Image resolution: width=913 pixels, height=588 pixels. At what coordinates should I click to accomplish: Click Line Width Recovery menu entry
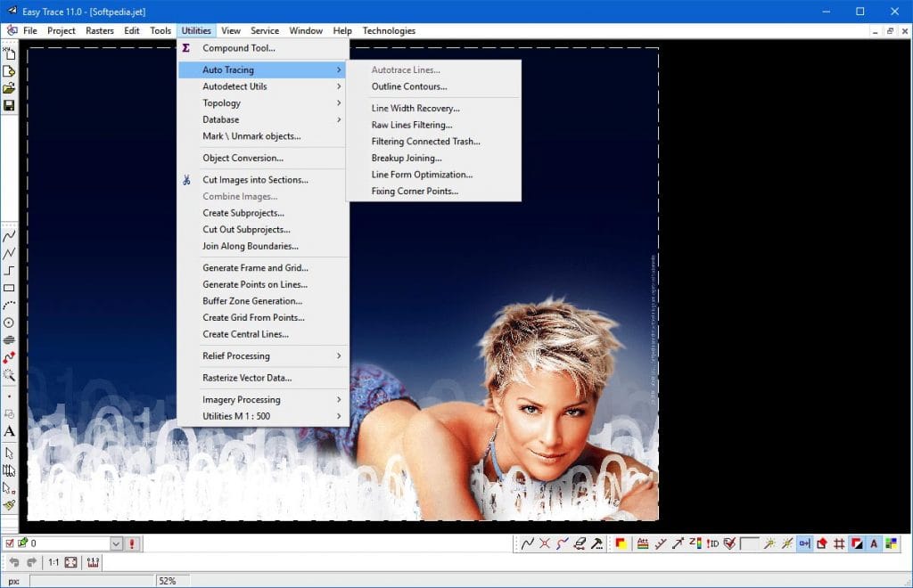(415, 109)
